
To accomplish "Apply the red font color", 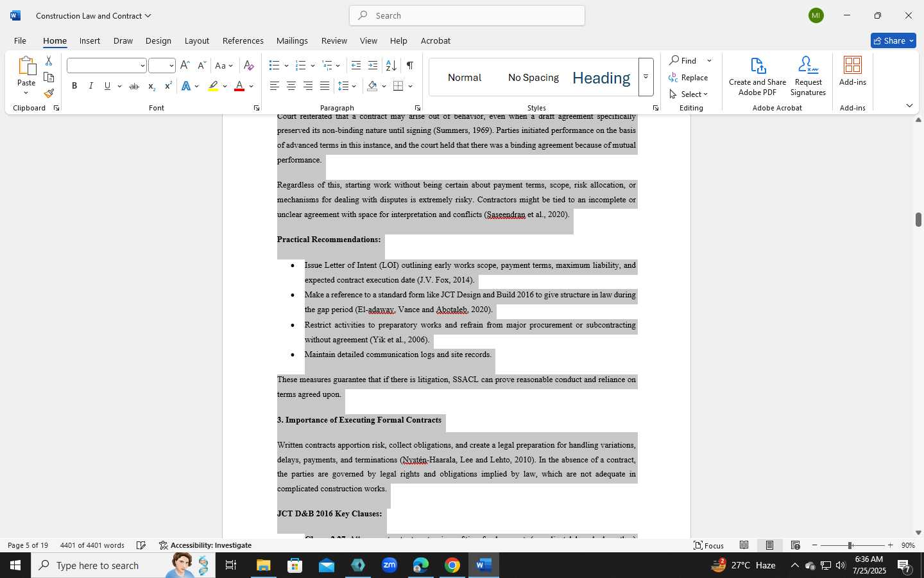I will (239, 86).
